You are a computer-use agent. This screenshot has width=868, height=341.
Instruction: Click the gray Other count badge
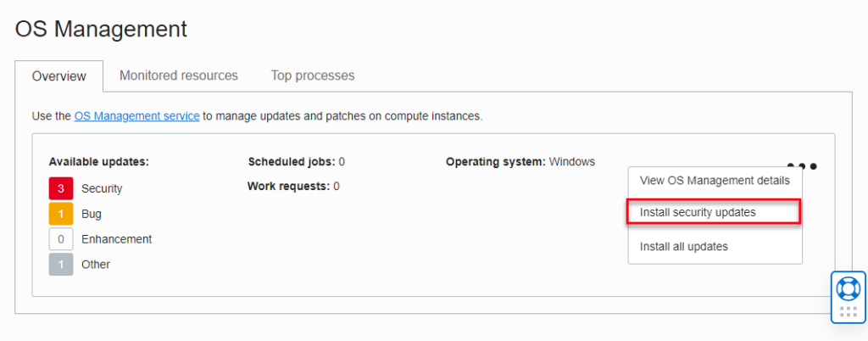(61, 265)
